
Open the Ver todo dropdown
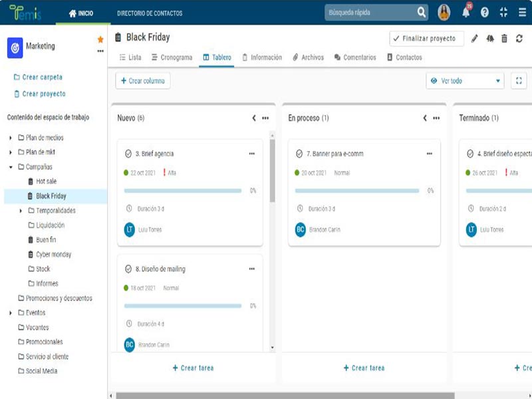click(x=465, y=80)
